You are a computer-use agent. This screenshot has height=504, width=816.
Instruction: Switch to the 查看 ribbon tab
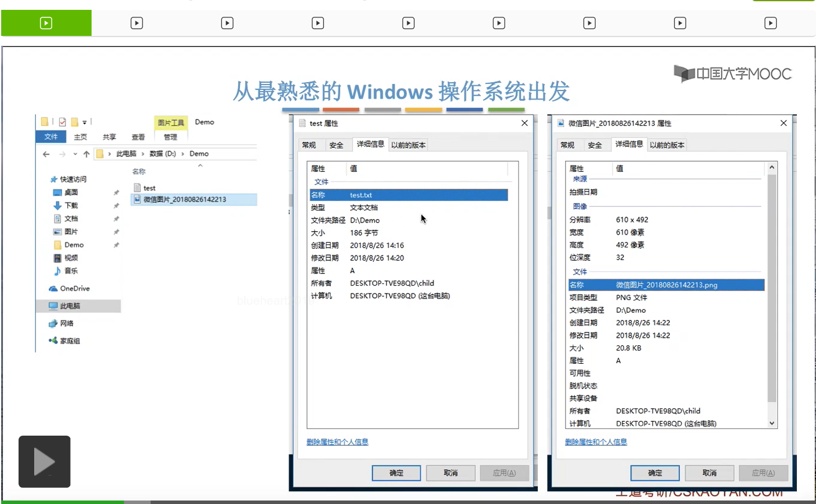click(x=139, y=137)
